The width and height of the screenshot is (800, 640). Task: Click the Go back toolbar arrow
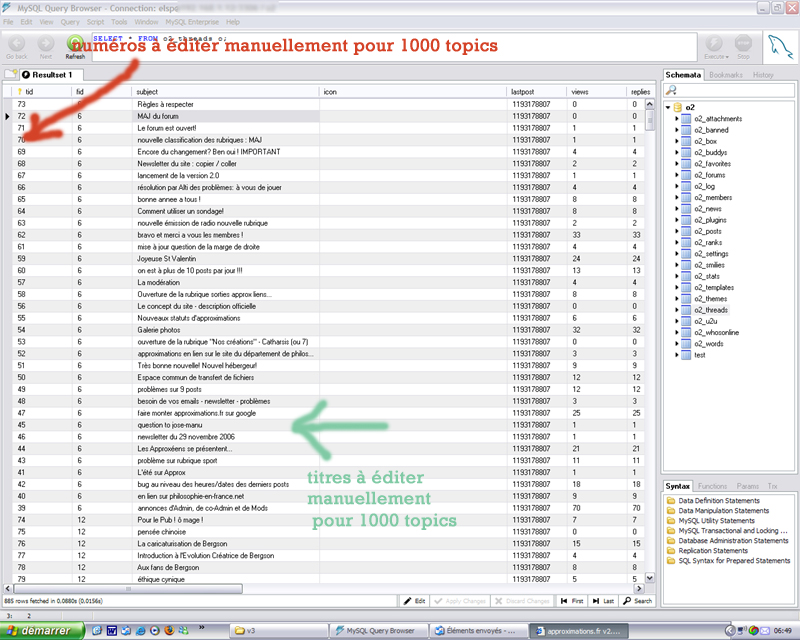point(17,44)
